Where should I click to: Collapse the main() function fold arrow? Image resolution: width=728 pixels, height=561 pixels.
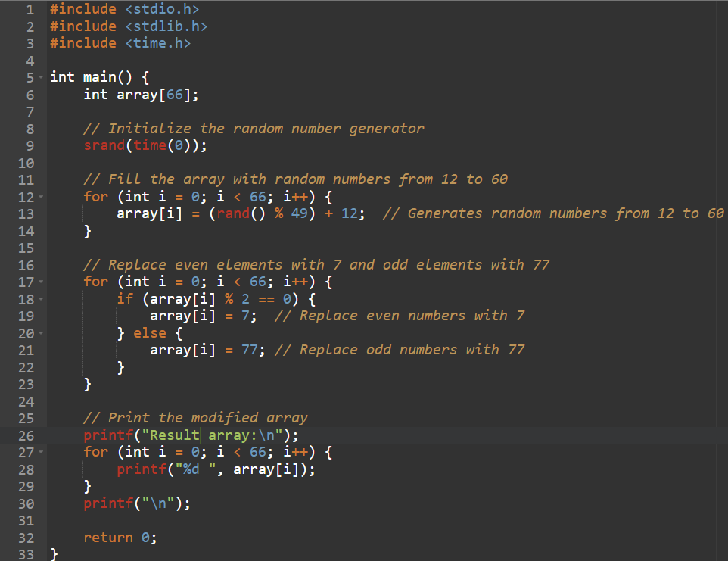point(41,77)
